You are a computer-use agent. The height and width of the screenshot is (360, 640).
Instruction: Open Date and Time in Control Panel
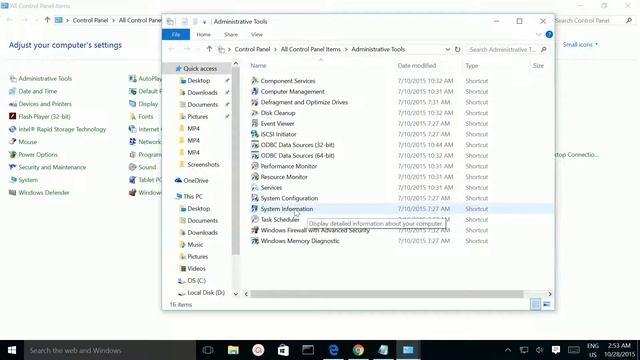pyautogui.click(x=38, y=91)
